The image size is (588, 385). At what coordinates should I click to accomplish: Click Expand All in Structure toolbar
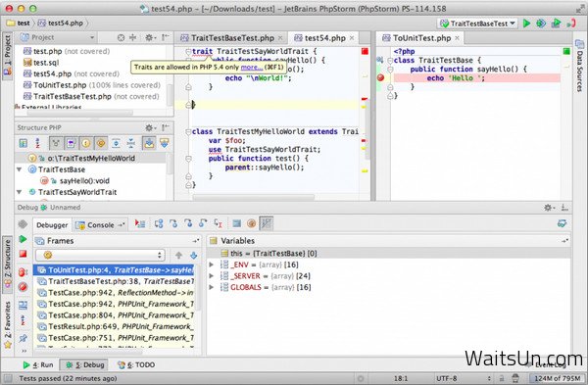coord(116,143)
